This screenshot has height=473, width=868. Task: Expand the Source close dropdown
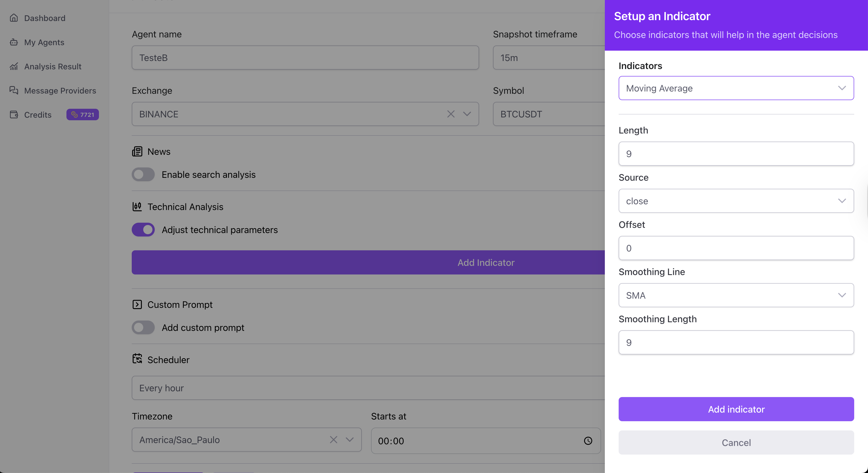(736, 201)
